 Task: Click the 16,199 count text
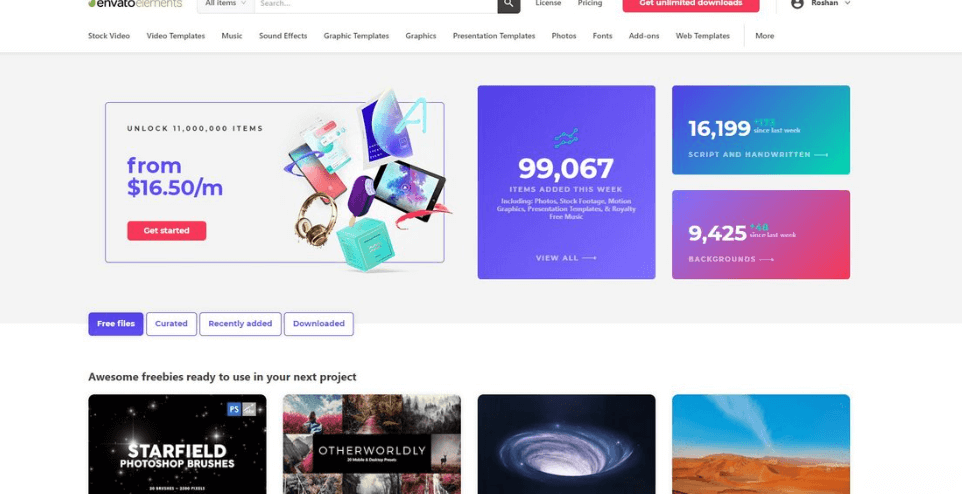tap(719, 128)
